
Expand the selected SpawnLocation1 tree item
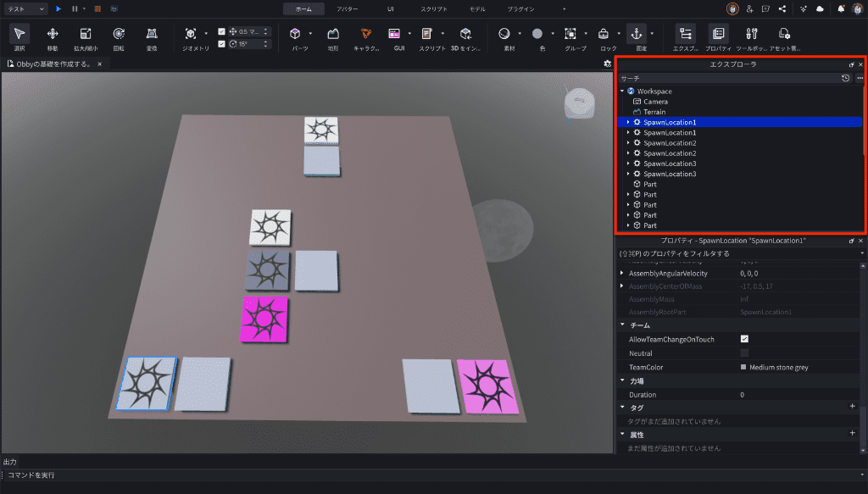(628, 122)
